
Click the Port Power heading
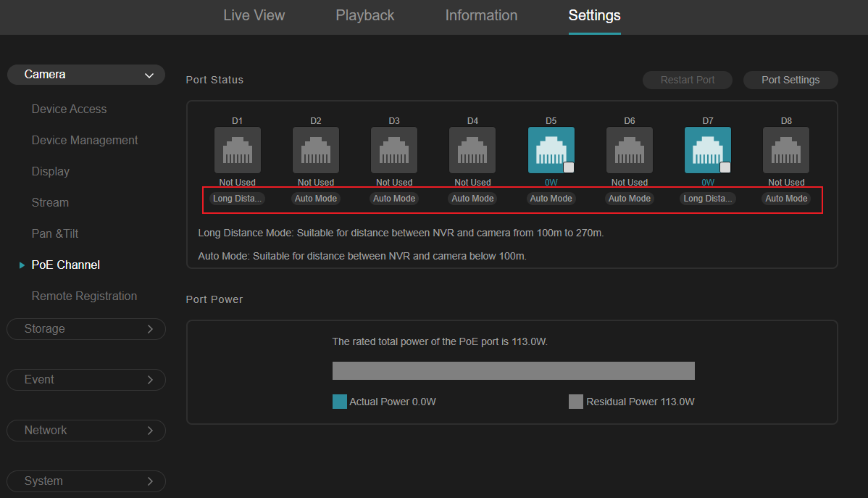(x=214, y=299)
